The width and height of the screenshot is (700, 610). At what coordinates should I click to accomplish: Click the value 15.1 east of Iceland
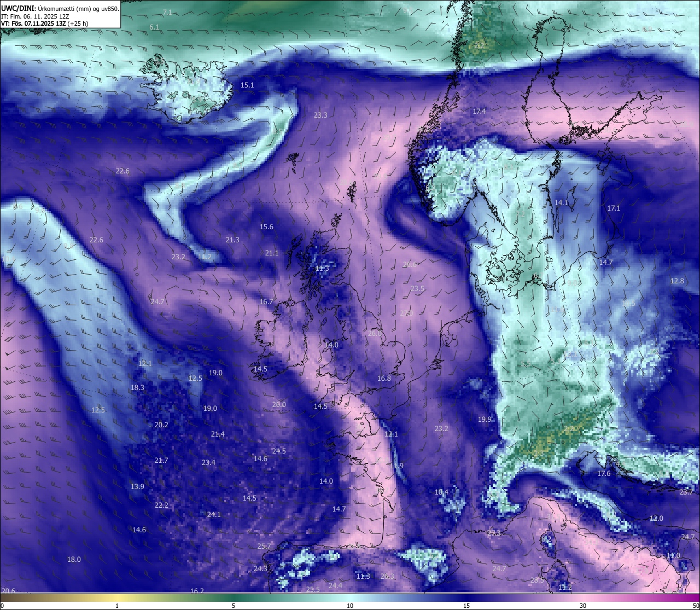(247, 85)
